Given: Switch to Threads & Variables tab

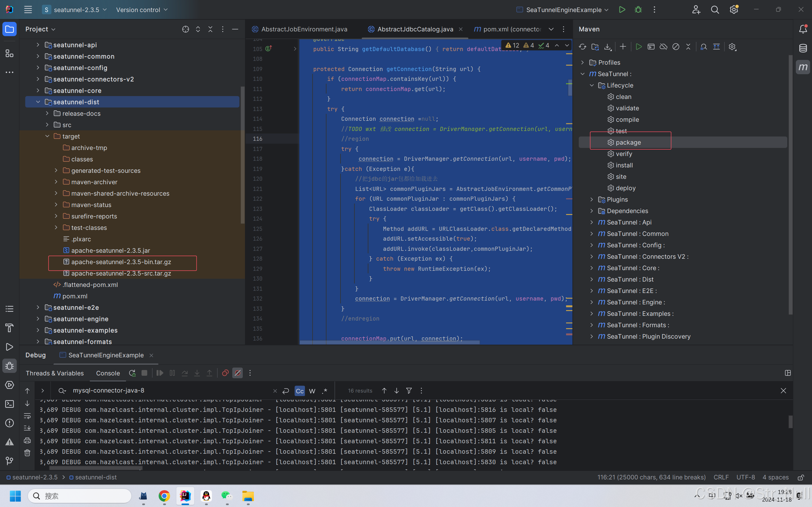Looking at the screenshot, I should coord(55,373).
